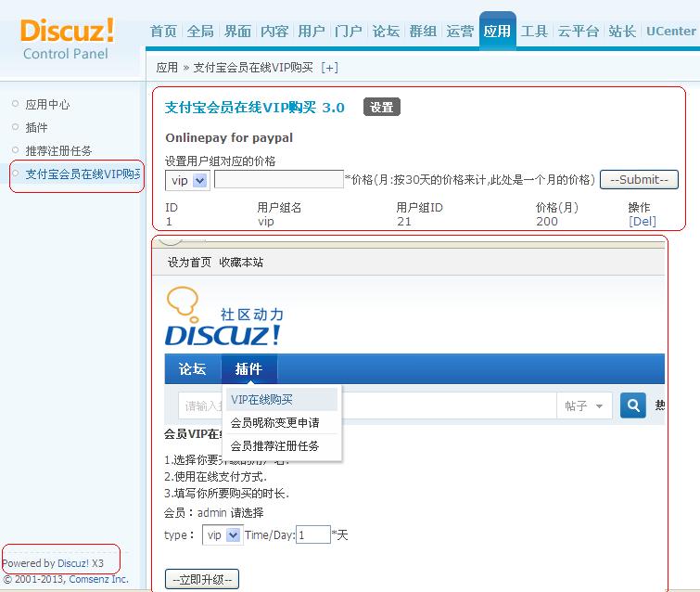Choose 会员昵称变更申请 menu entry
This screenshot has height=592, width=700.
click(274, 423)
